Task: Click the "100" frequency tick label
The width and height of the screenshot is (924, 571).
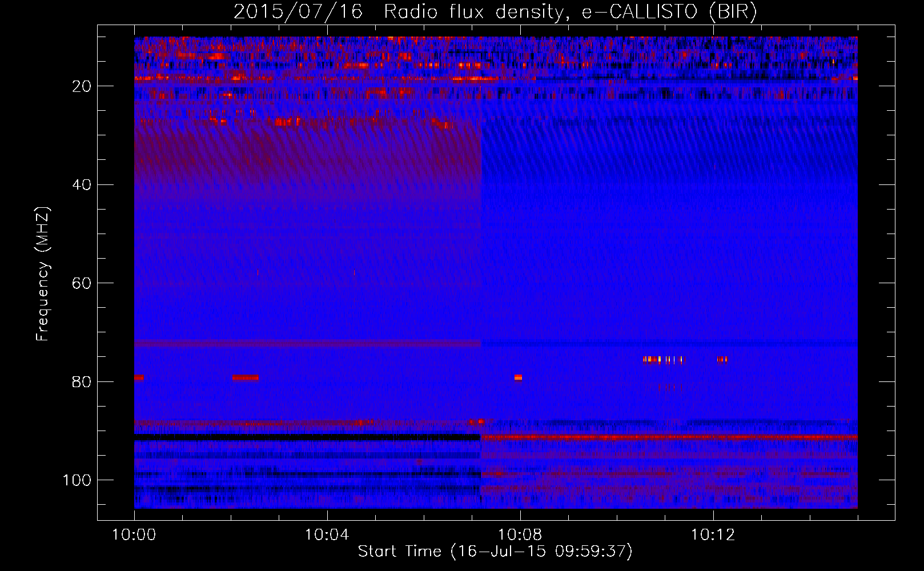Action: pyautogui.click(x=77, y=480)
